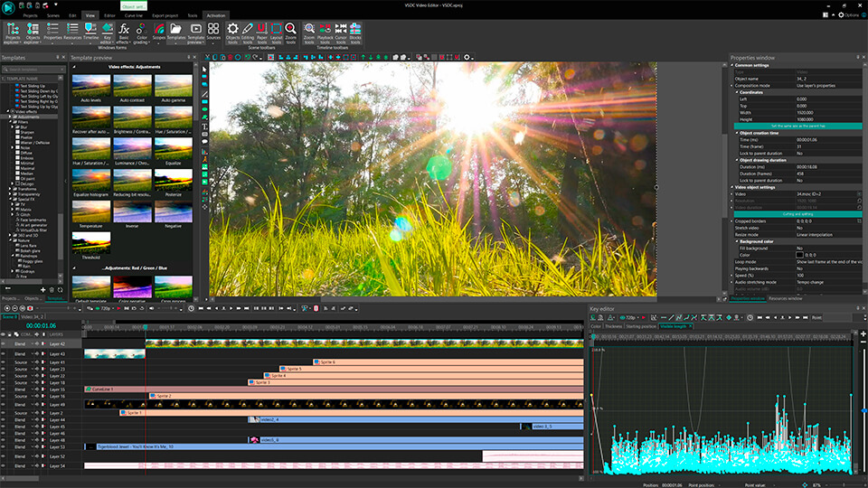Hide Layer 49 with its eye icon
The height and width of the screenshot is (488, 868).
coord(4,405)
